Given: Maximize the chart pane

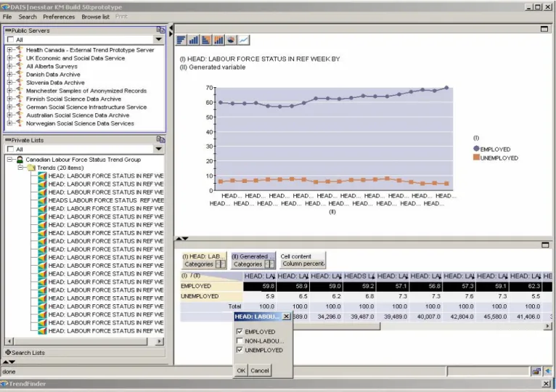Looking at the screenshot, I should 544,29.
